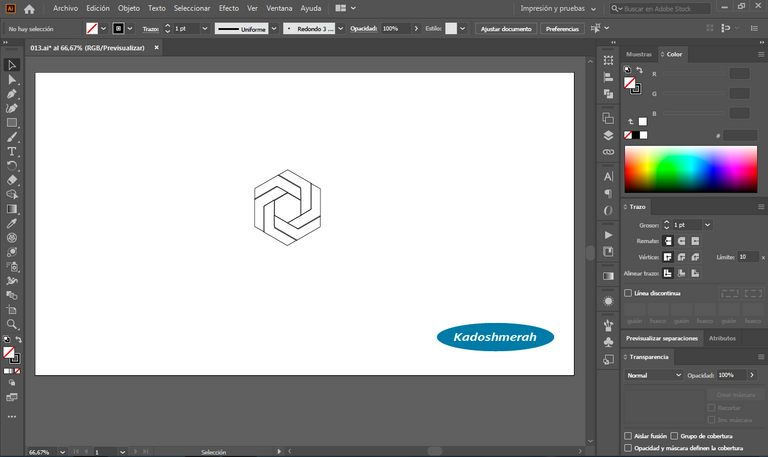Open the Character panel icon

click(x=608, y=176)
